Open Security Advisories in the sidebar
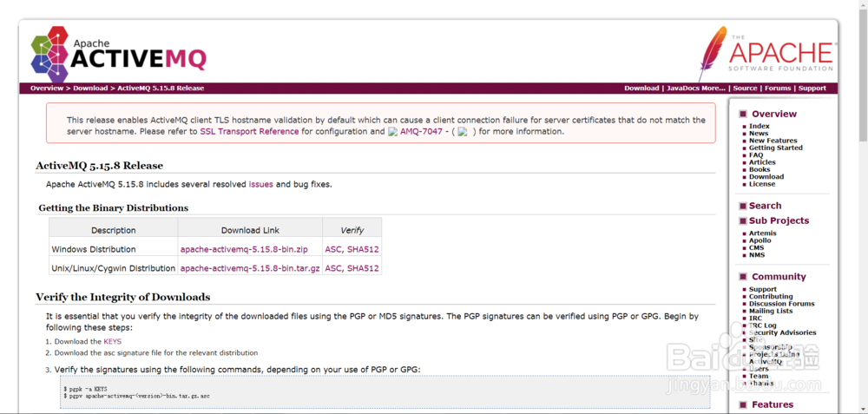 point(782,332)
